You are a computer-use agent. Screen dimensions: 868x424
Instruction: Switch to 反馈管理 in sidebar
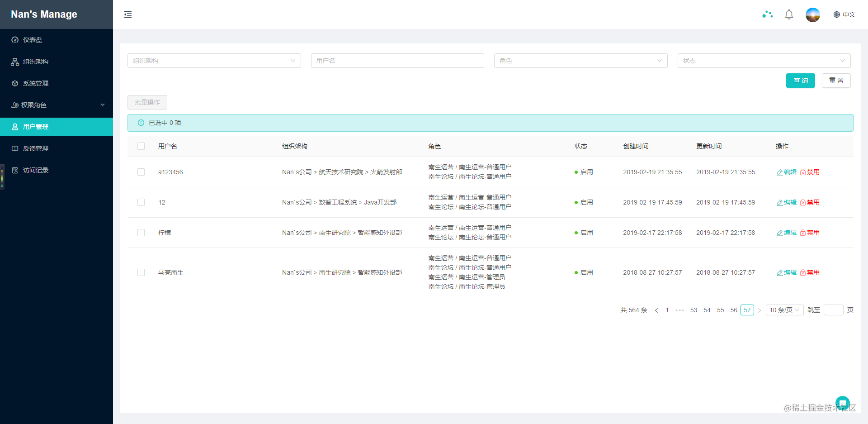[x=14, y=148]
